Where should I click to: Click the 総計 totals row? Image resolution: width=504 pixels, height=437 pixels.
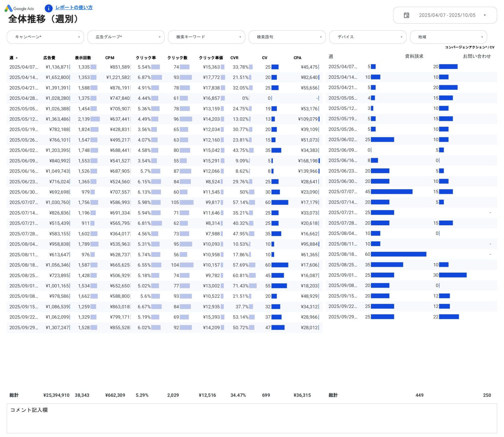(14, 395)
